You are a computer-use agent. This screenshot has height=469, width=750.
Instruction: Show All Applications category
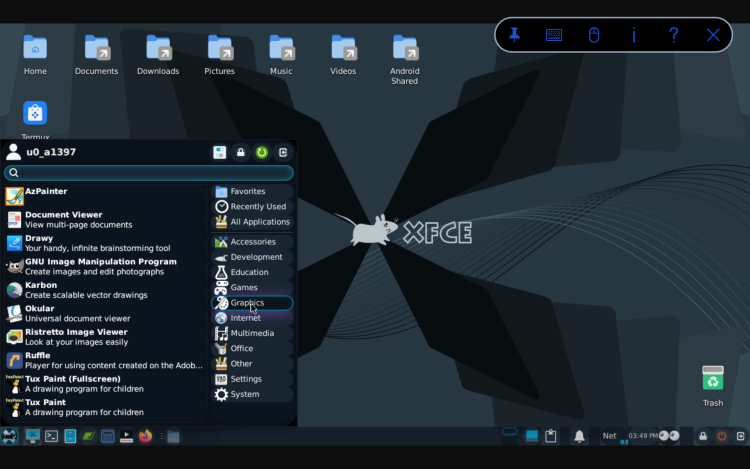tap(252, 222)
